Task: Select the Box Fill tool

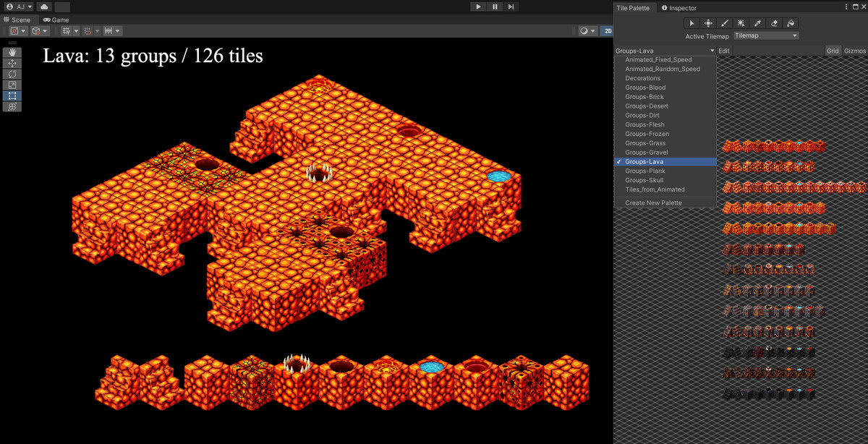Action: coord(742,22)
